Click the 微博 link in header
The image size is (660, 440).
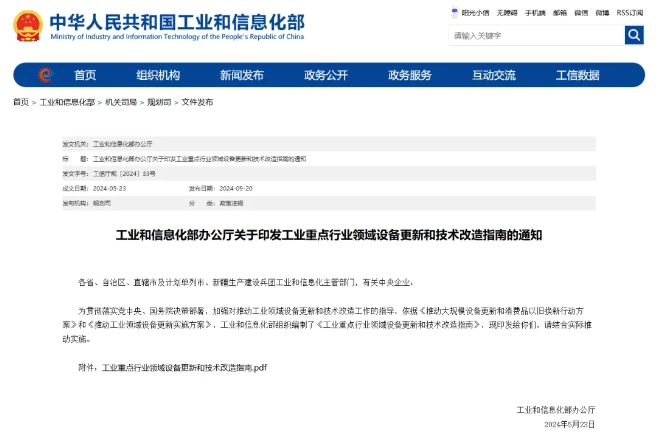602,13
